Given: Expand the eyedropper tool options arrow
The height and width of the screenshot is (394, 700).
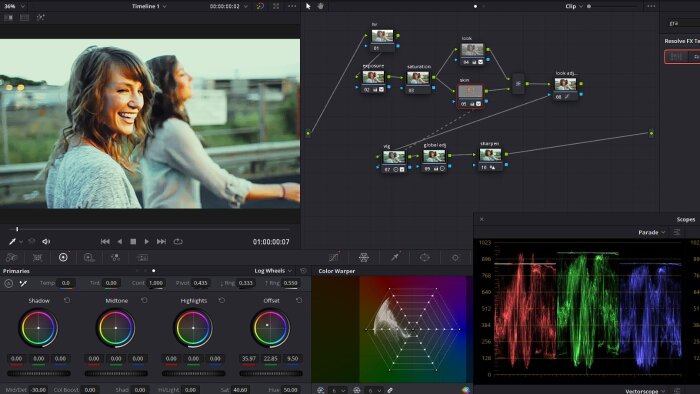Looking at the screenshot, I should click(21, 242).
